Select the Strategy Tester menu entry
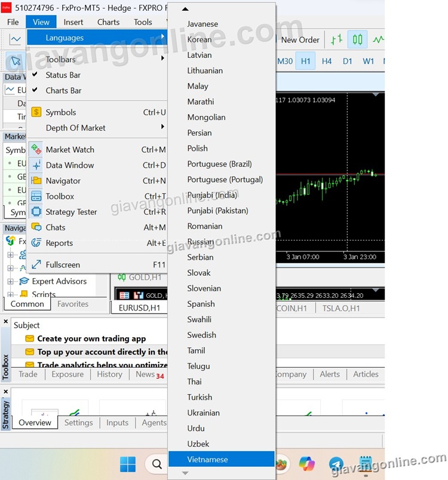This screenshot has width=448, height=480. point(71,212)
